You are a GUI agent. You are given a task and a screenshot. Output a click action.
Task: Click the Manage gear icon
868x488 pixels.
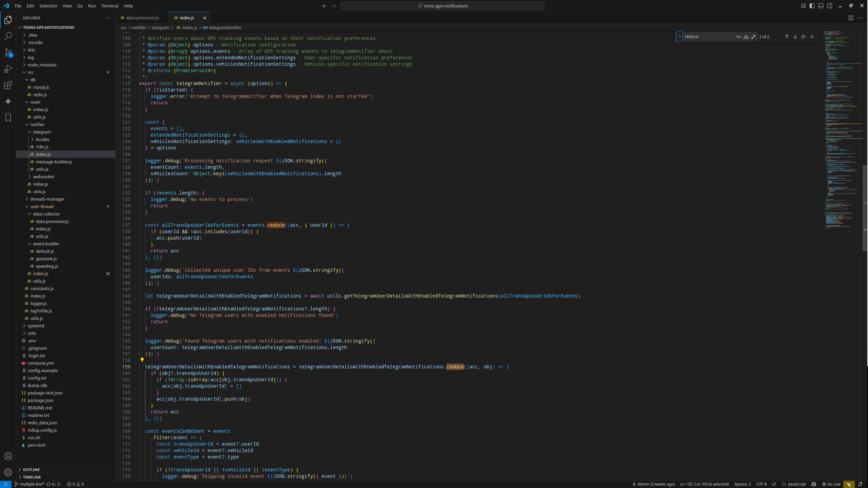(8, 472)
